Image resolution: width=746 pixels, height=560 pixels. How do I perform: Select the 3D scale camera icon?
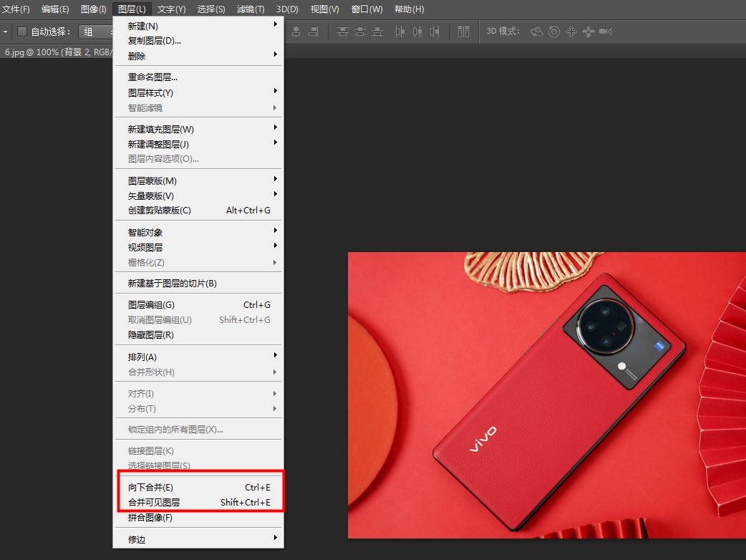tap(606, 32)
